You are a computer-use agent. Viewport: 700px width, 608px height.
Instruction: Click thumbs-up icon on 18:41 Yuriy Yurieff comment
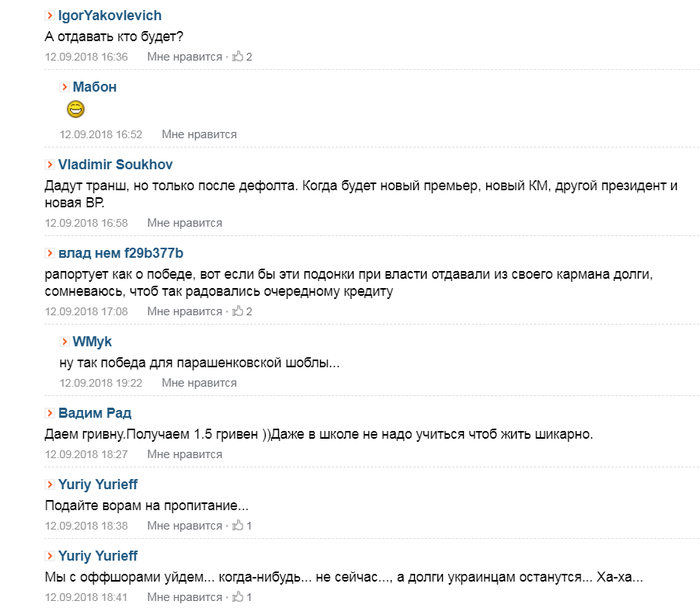click(x=238, y=596)
